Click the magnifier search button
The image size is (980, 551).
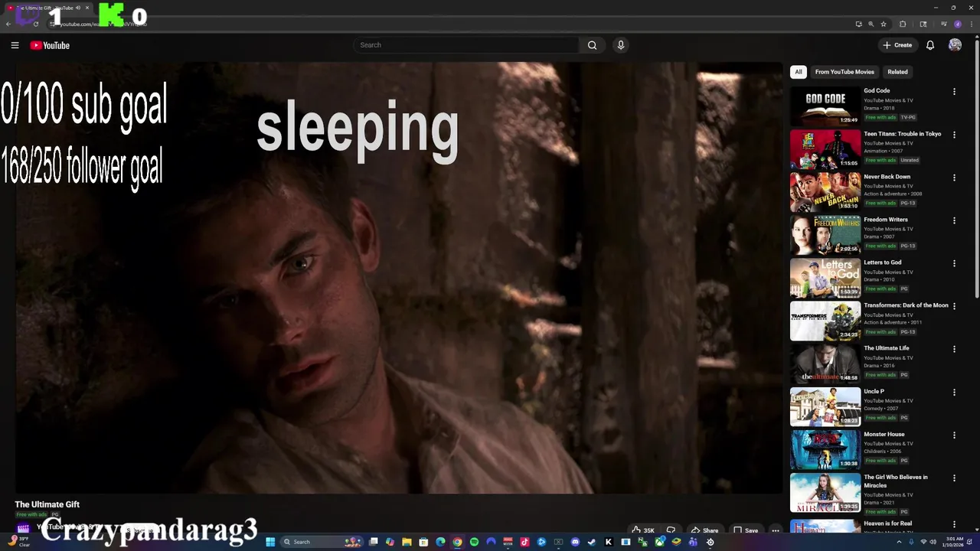pos(592,45)
